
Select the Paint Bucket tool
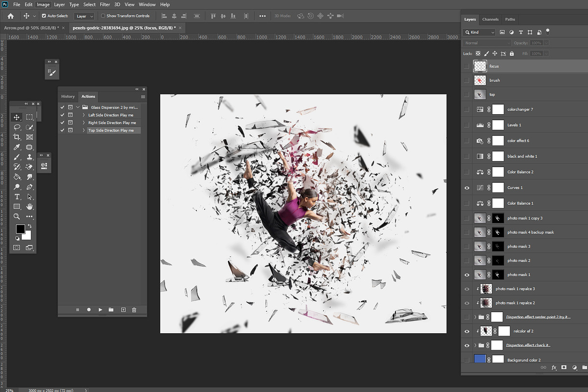click(x=17, y=177)
